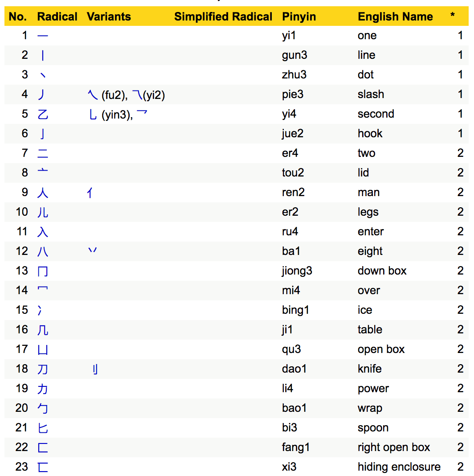
Task: Select the 匚 (fang1, right open box) radical
Action: click(x=43, y=447)
